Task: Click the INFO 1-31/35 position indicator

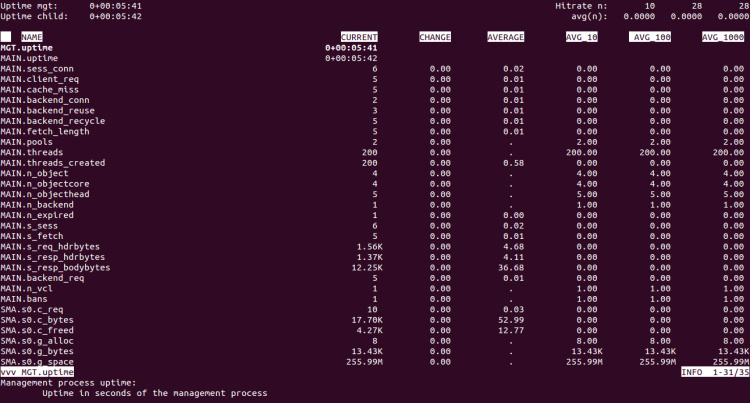Action: [x=714, y=371]
